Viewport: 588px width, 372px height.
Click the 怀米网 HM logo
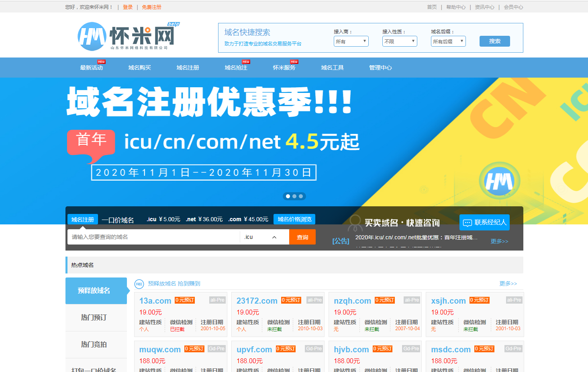(127, 36)
